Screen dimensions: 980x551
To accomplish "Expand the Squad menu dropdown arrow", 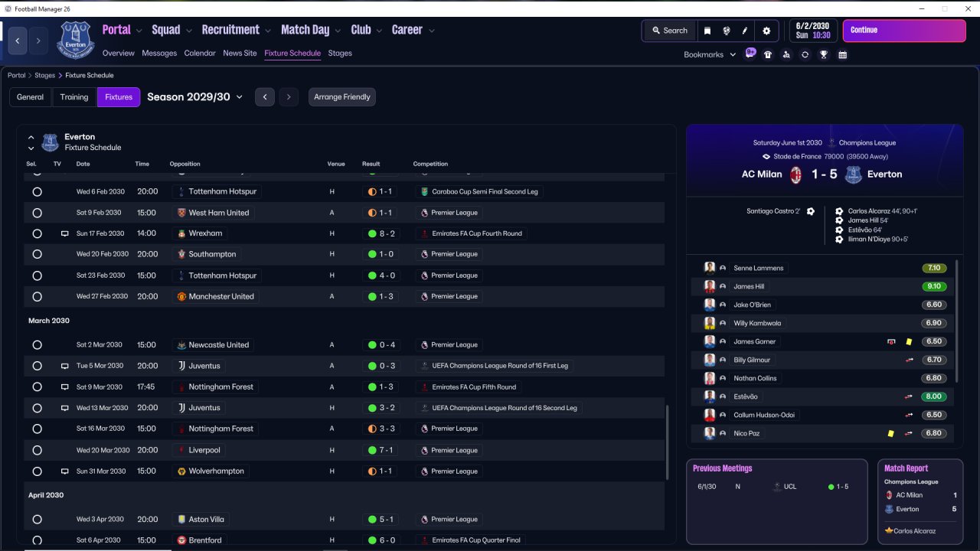I will coord(188,31).
